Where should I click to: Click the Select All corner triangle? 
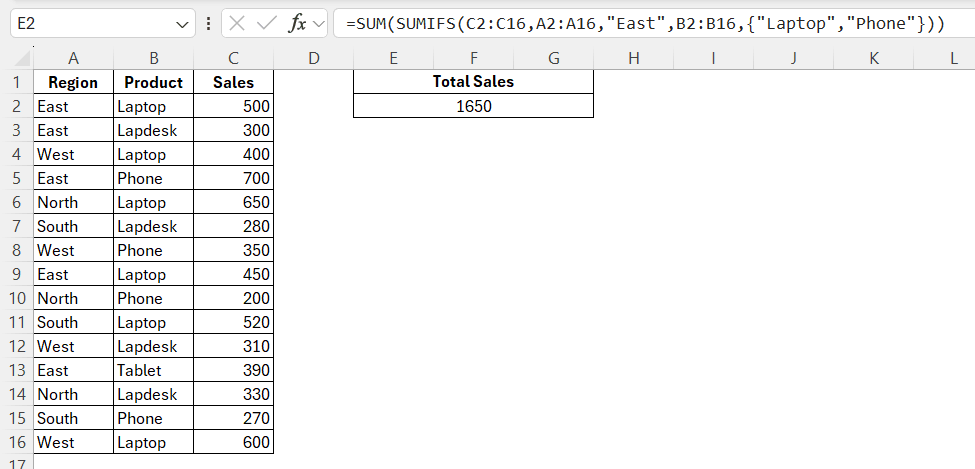click(x=17, y=59)
